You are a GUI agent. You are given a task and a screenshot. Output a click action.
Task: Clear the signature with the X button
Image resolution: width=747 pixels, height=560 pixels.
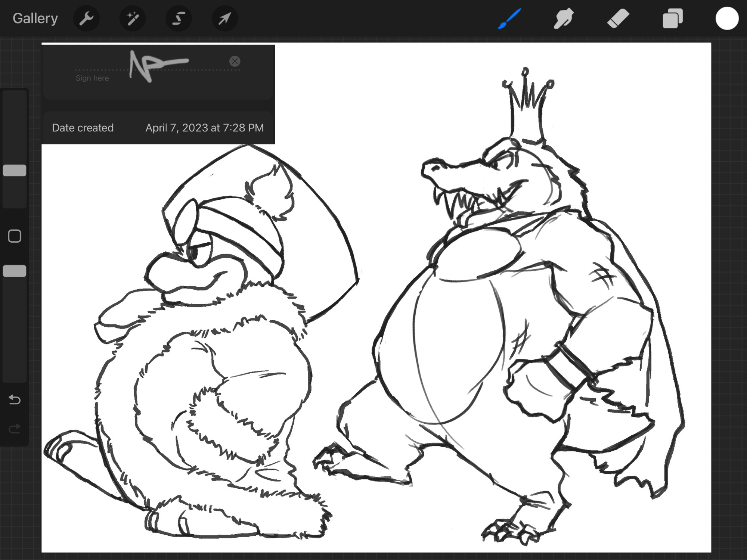tap(235, 61)
